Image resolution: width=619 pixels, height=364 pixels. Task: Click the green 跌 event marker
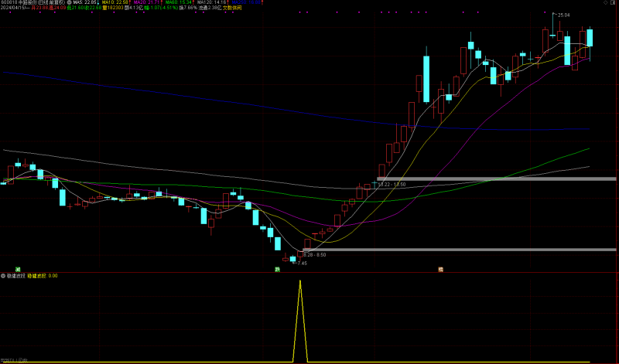[276, 269]
